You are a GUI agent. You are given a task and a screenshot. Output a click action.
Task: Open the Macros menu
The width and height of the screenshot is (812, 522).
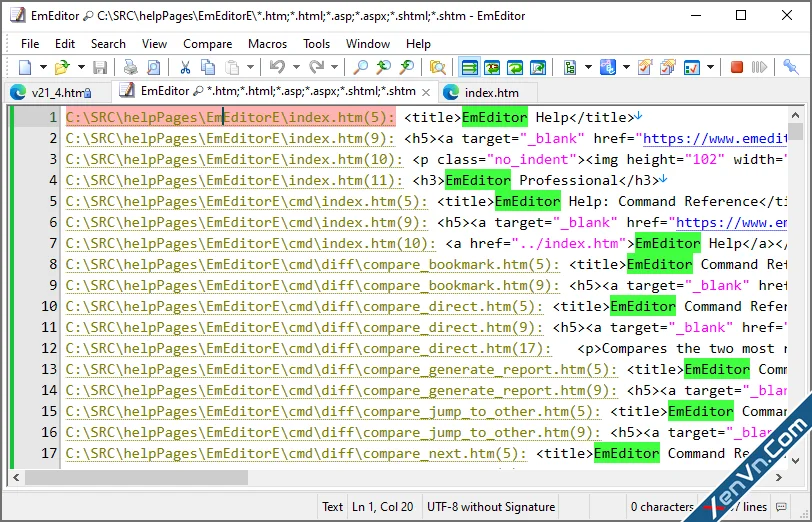click(x=267, y=44)
